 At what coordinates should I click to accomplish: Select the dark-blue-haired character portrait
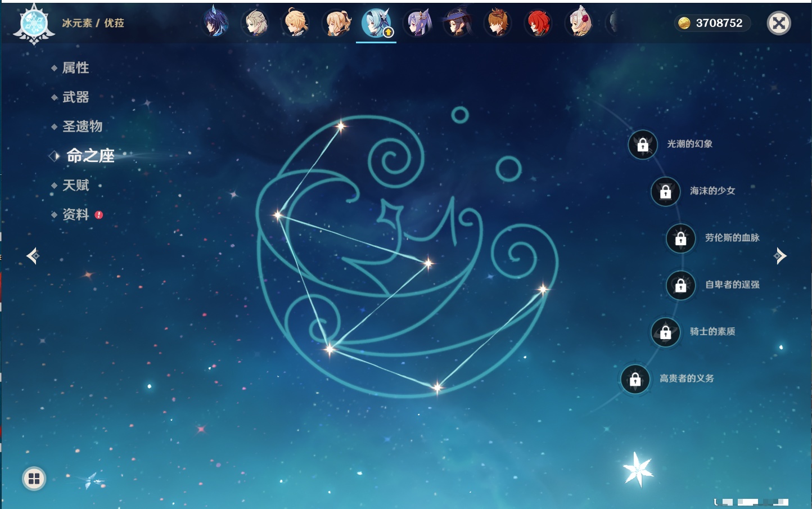point(215,22)
